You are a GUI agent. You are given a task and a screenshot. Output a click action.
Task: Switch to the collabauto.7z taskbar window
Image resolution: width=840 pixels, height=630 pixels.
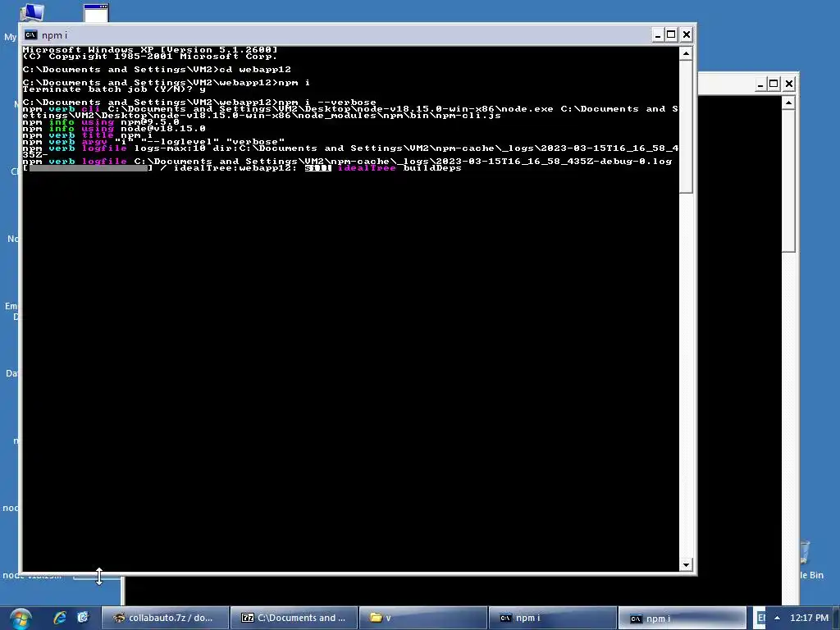coord(165,619)
